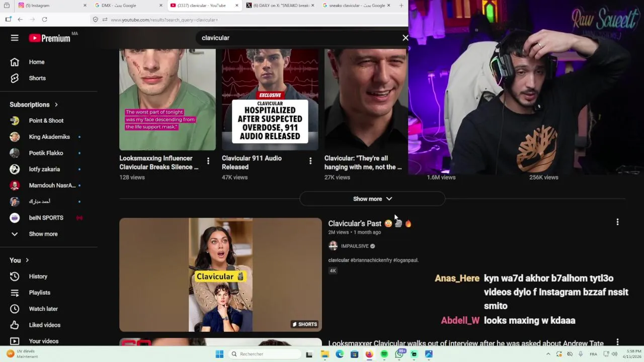Open Clavicular's Past video title
Image resolution: width=644 pixels, height=362 pixels.
(x=370, y=223)
